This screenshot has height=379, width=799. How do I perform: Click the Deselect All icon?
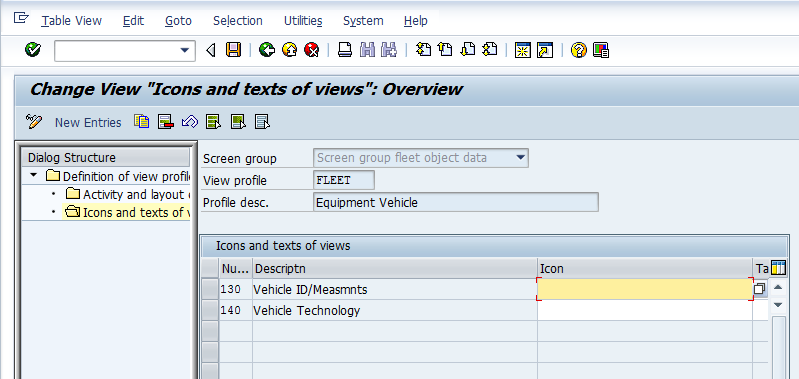(262, 122)
